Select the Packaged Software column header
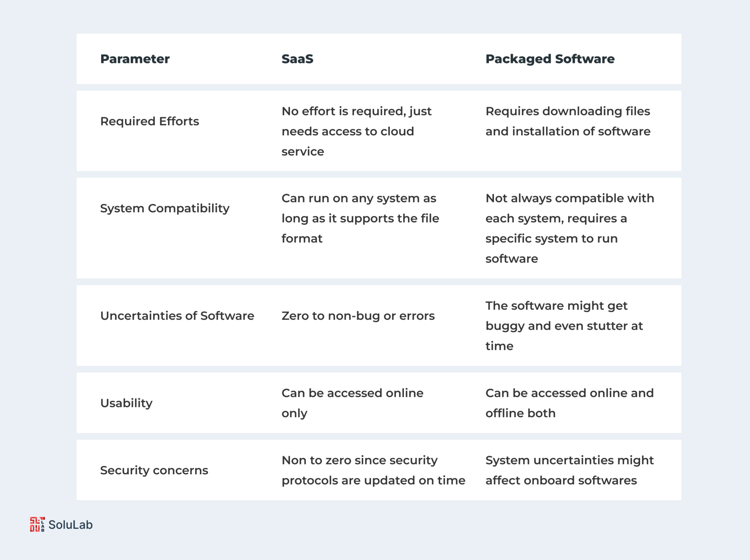This screenshot has width=750, height=560. pos(550,59)
